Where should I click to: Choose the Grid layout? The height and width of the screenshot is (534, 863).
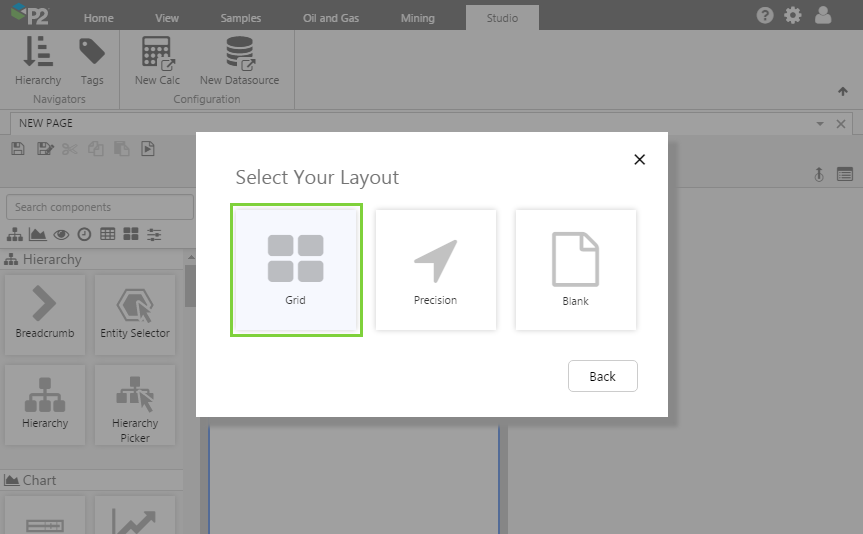(296, 270)
